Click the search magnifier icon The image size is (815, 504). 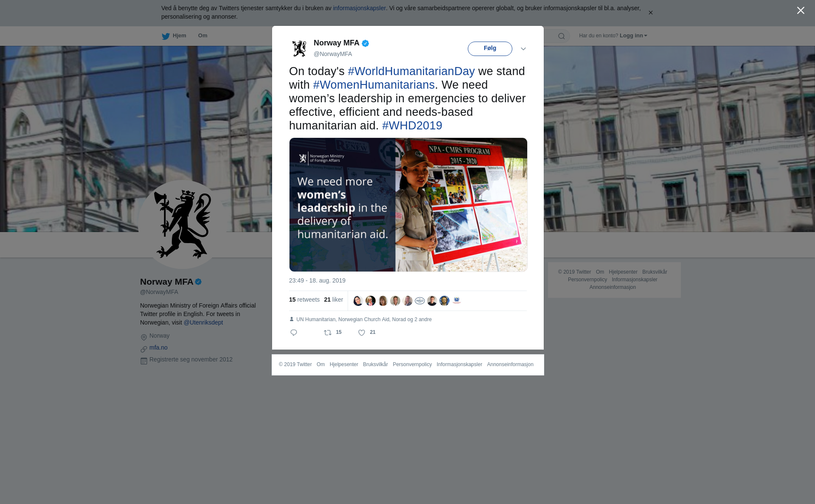tap(562, 36)
